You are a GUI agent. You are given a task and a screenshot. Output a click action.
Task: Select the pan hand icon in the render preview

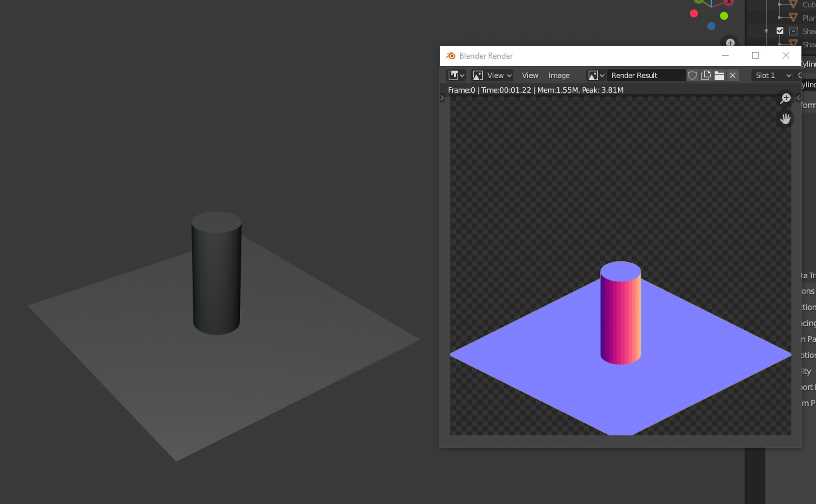tap(785, 119)
